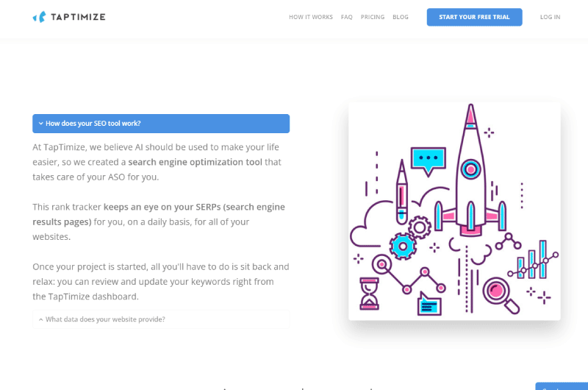Click the 'the TapTimize dashboard.' text

[85, 297]
